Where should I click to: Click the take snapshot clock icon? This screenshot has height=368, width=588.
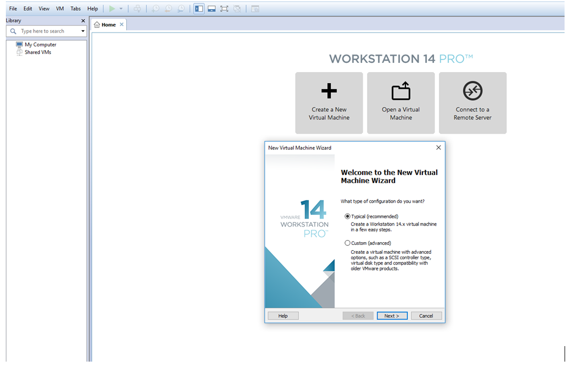[155, 9]
